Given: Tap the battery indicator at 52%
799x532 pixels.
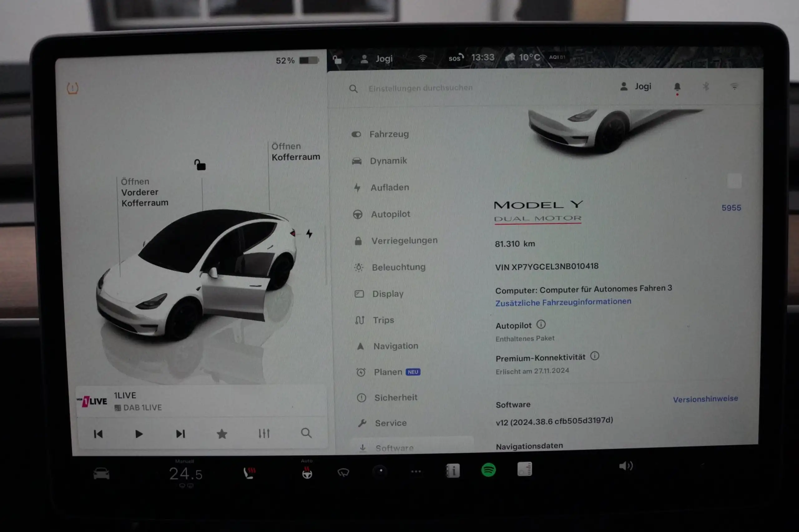Looking at the screenshot, I should (x=297, y=61).
